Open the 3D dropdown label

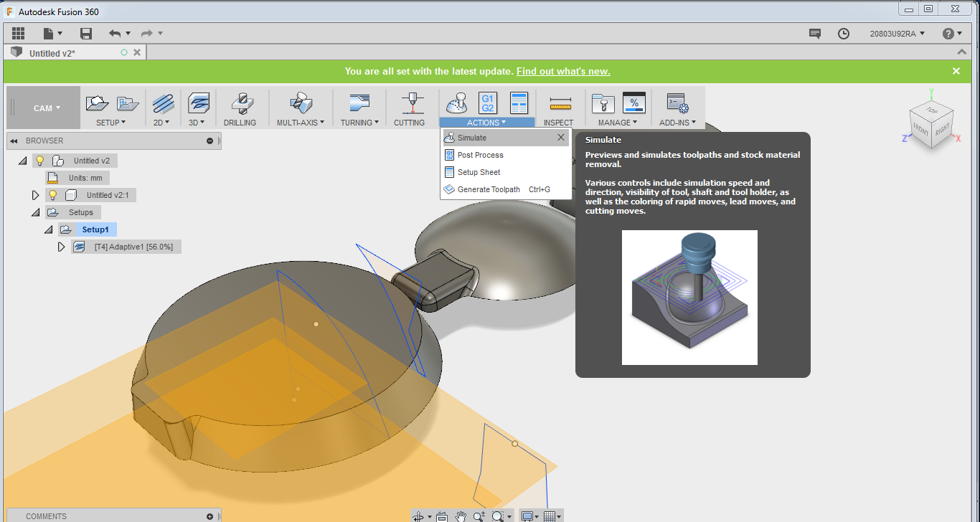pyautogui.click(x=197, y=123)
